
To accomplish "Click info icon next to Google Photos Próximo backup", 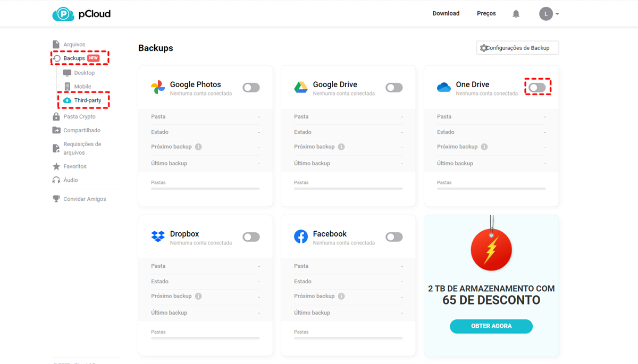I will coord(198,147).
